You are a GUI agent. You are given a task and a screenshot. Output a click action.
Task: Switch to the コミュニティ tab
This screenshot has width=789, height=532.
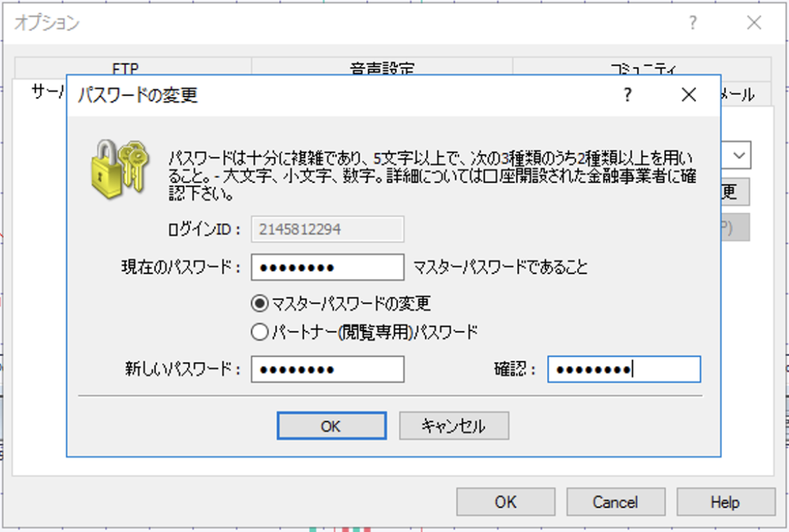pyautogui.click(x=643, y=68)
